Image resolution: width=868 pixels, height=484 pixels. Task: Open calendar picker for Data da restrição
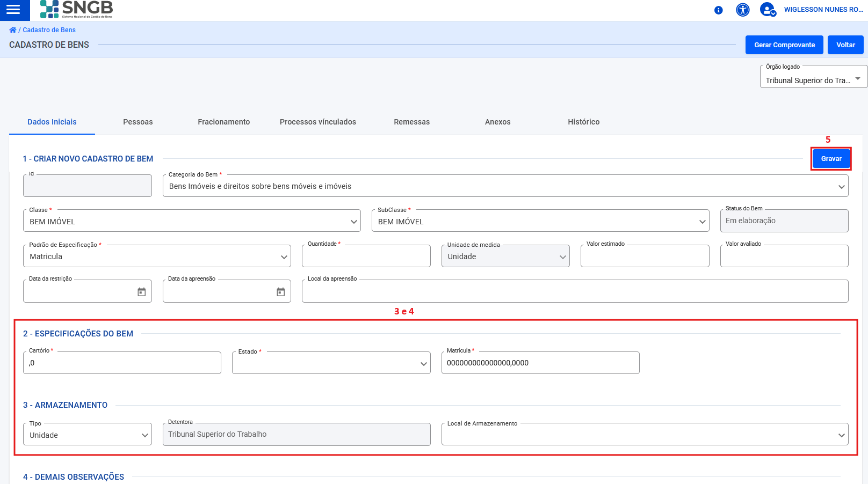point(142,292)
